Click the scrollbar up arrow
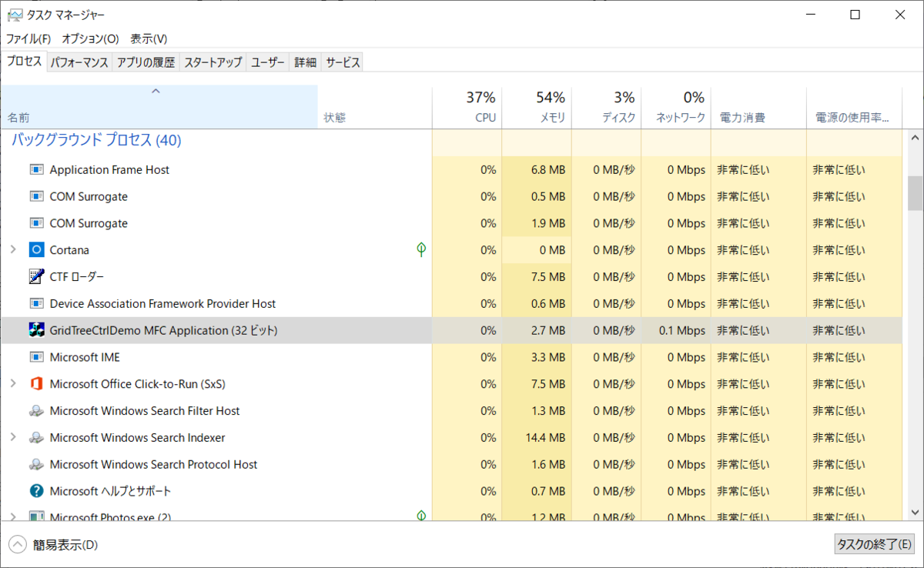Viewport: 924px width, 568px height. [915, 138]
